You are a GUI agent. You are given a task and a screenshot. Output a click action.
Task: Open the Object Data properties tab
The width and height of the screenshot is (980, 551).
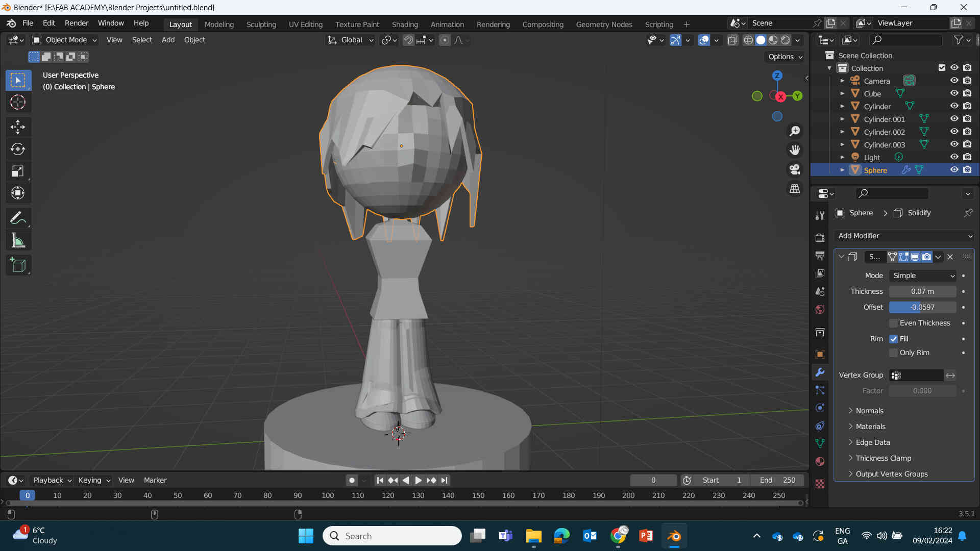[820, 443]
